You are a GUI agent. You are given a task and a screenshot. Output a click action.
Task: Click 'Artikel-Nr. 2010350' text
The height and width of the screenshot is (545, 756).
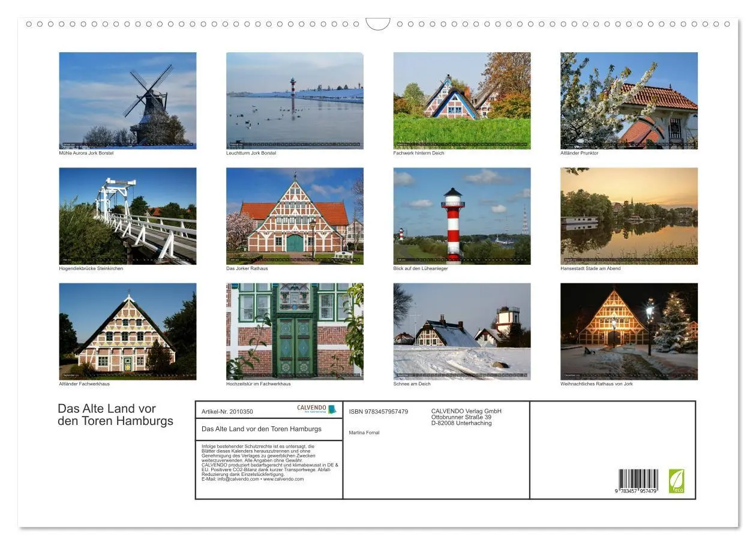pyautogui.click(x=227, y=412)
